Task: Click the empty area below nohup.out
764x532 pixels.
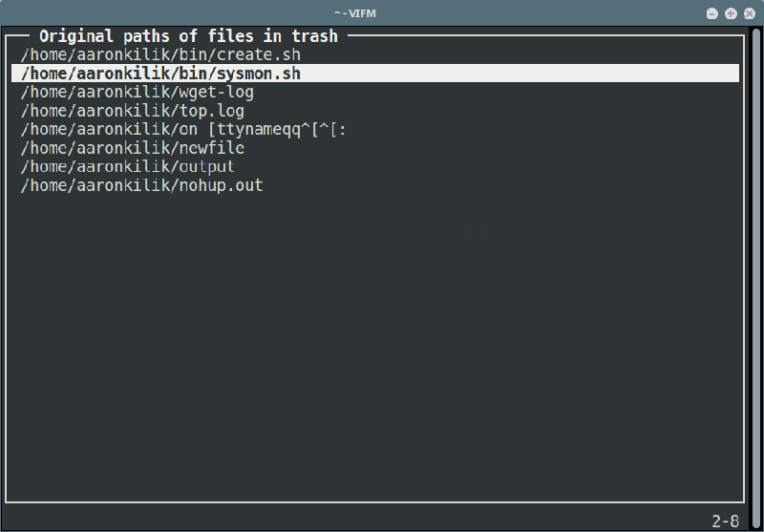Action: click(x=375, y=346)
